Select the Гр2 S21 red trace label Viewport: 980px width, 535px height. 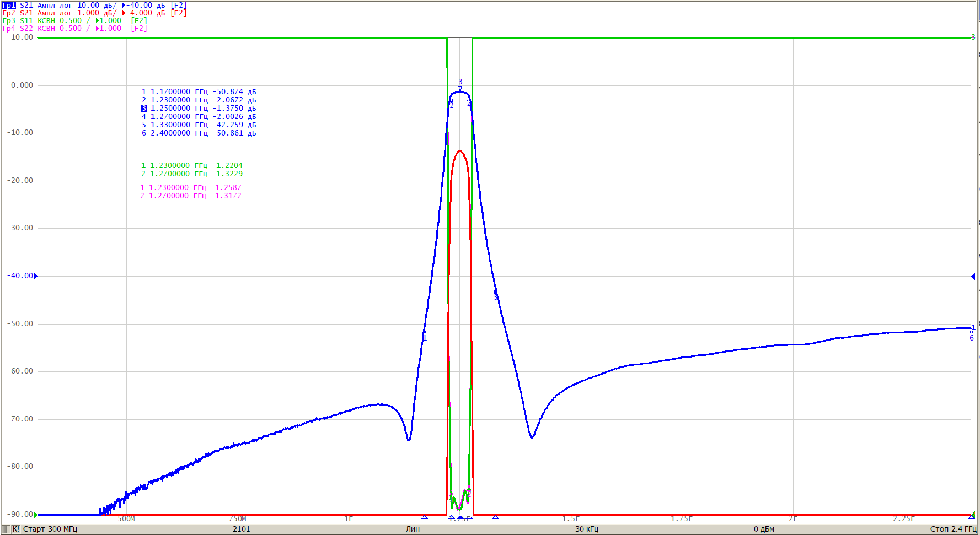[x=94, y=13]
